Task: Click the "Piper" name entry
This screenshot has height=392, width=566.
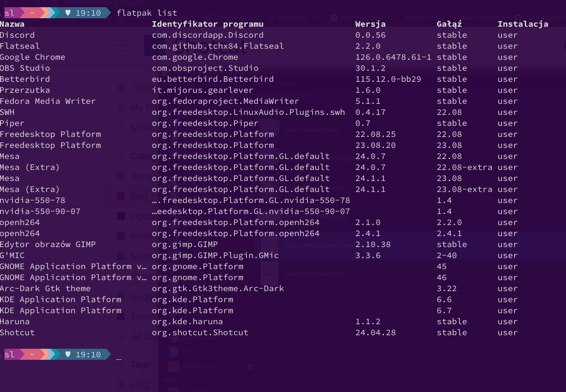Action: coord(12,123)
